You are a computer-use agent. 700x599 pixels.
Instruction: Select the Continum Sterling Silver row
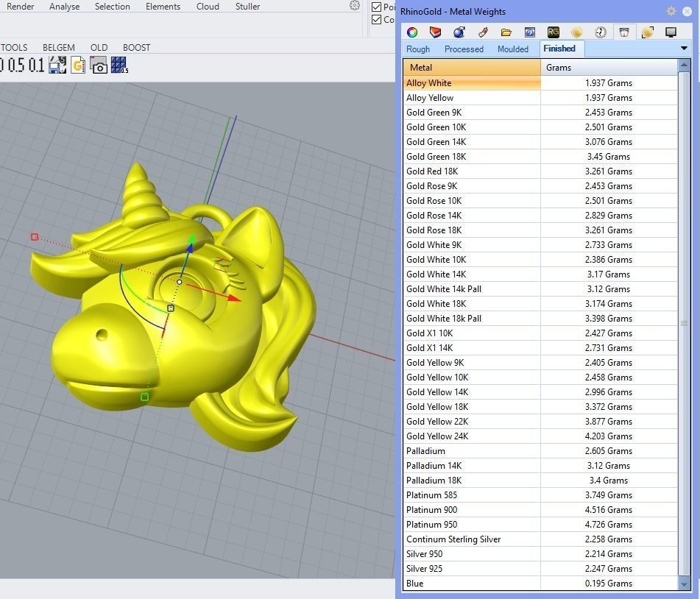click(x=540, y=539)
